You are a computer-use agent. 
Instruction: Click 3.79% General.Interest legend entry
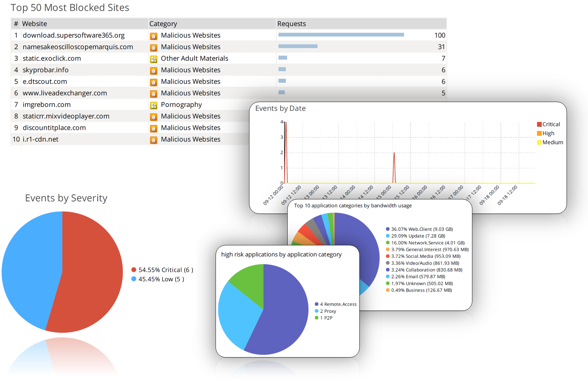(427, 249)
